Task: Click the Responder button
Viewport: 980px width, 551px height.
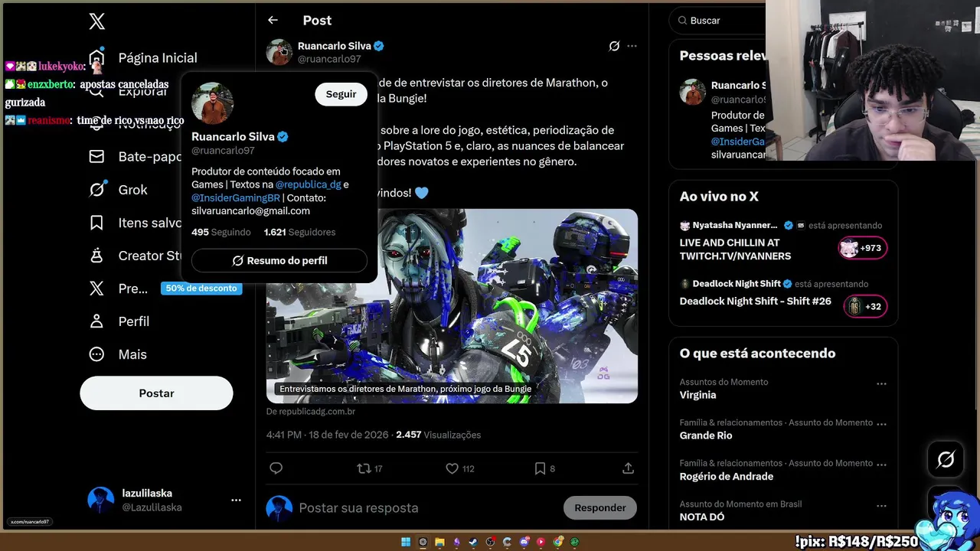Action: pos(600,507)
